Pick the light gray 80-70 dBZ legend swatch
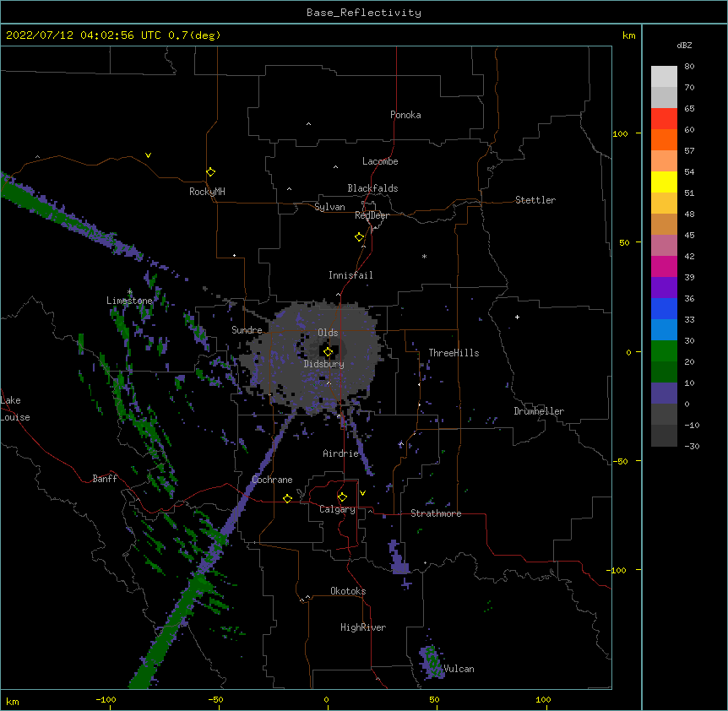 (664, 77)
